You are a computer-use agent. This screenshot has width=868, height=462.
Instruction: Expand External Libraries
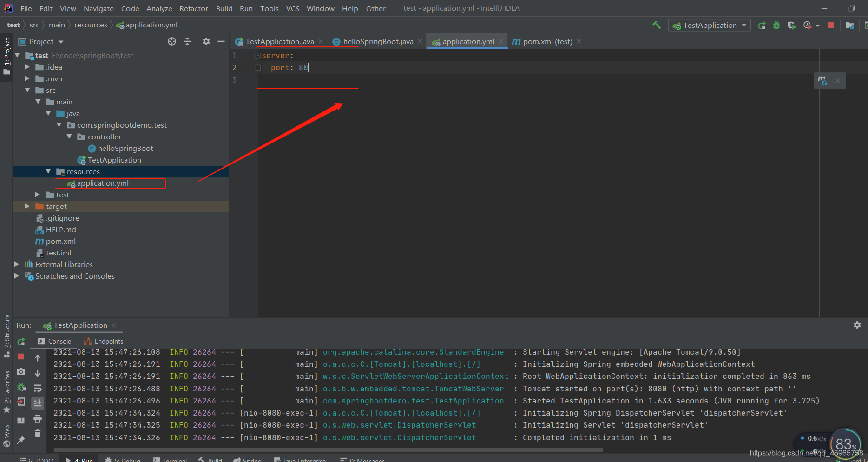tap(17, 264)
